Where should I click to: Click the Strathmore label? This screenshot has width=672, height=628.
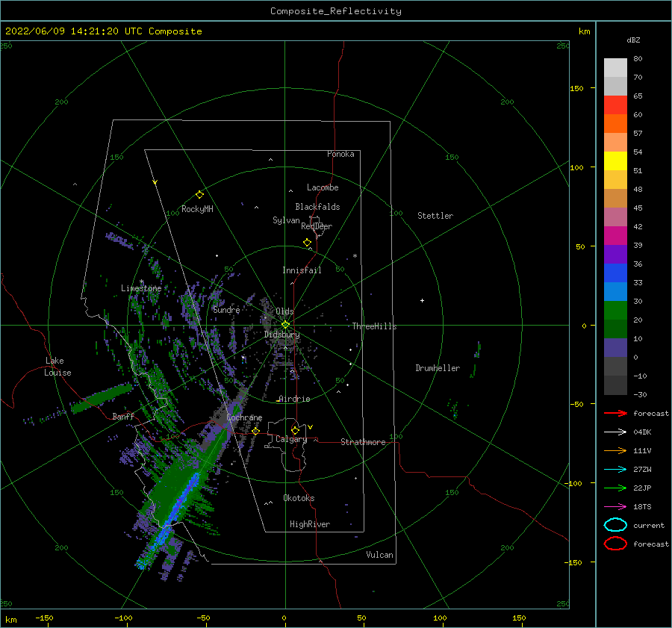(363, 442)
